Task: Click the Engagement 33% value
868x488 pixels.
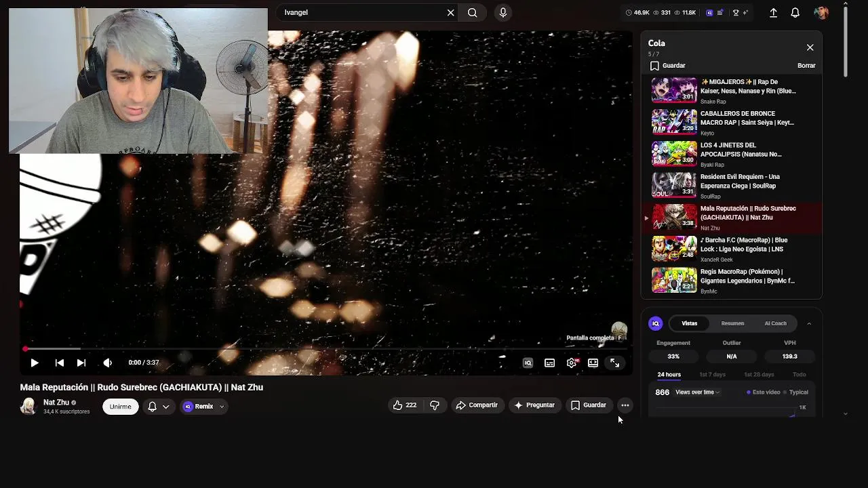Action: click(673, 357)
